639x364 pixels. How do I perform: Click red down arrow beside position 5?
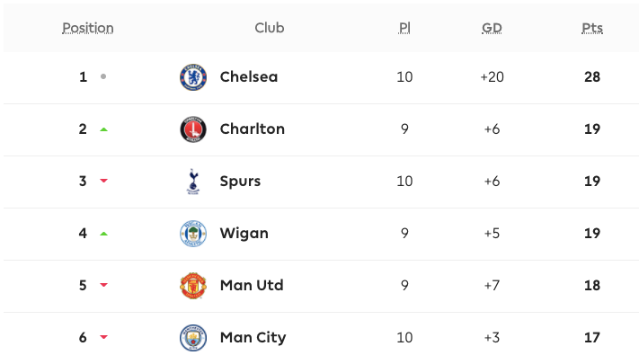click(x=103, y=286)
